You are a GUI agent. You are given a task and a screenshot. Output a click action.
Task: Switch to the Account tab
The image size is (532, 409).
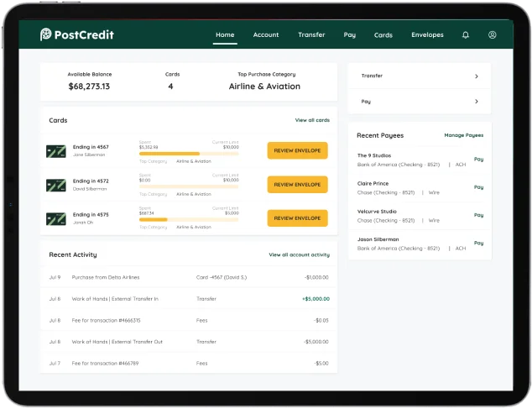[x=266, y=35]
